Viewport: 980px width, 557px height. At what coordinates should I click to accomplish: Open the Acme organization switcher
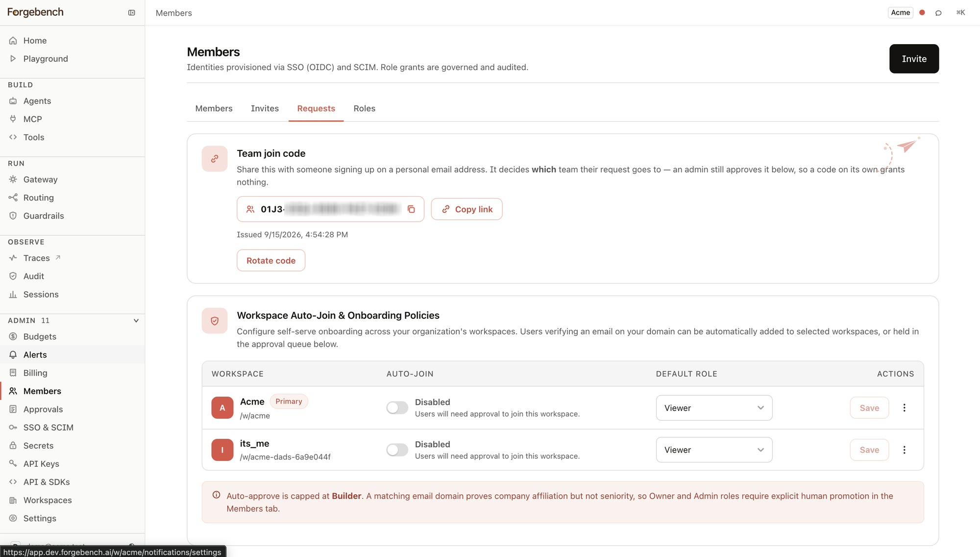click(900, 13)
